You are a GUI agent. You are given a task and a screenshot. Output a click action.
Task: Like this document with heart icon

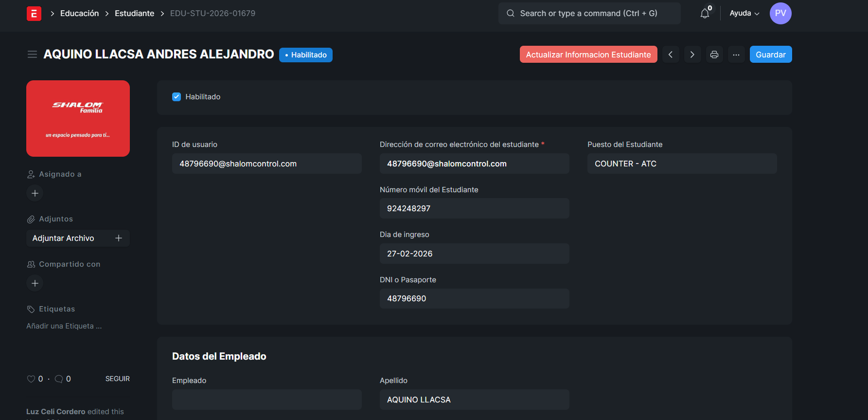pos(31,379)
